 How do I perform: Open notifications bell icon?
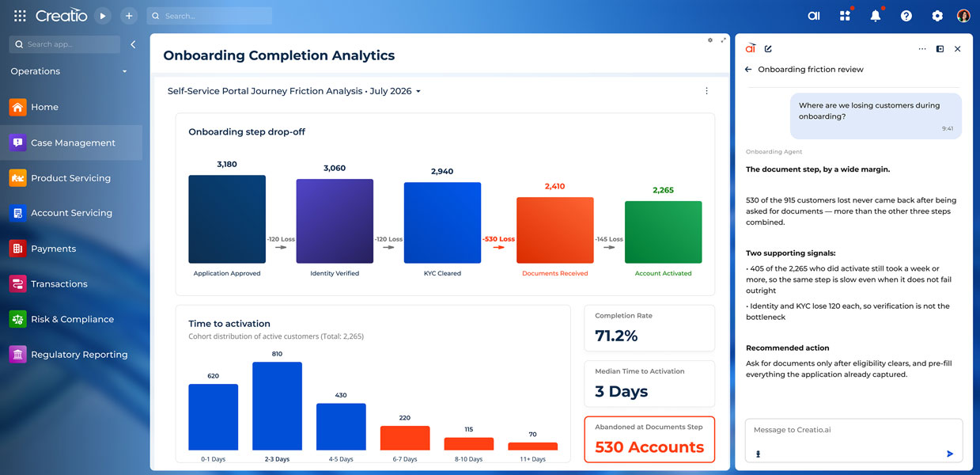click(x=876, y=16)
